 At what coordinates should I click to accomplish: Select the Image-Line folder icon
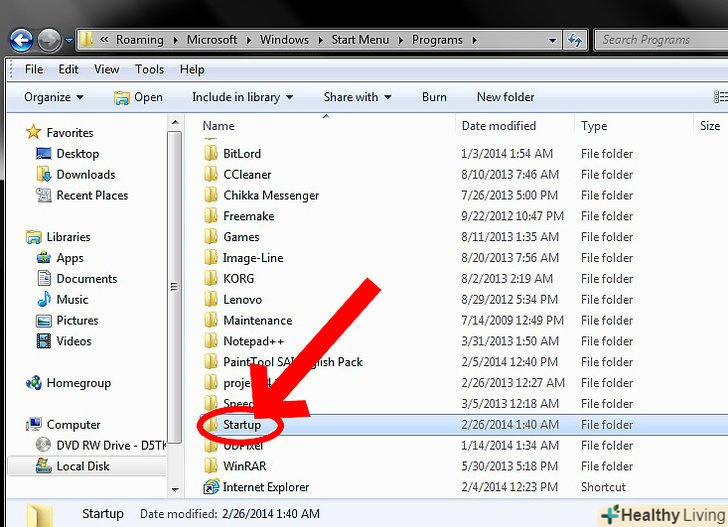click(211, 258)
